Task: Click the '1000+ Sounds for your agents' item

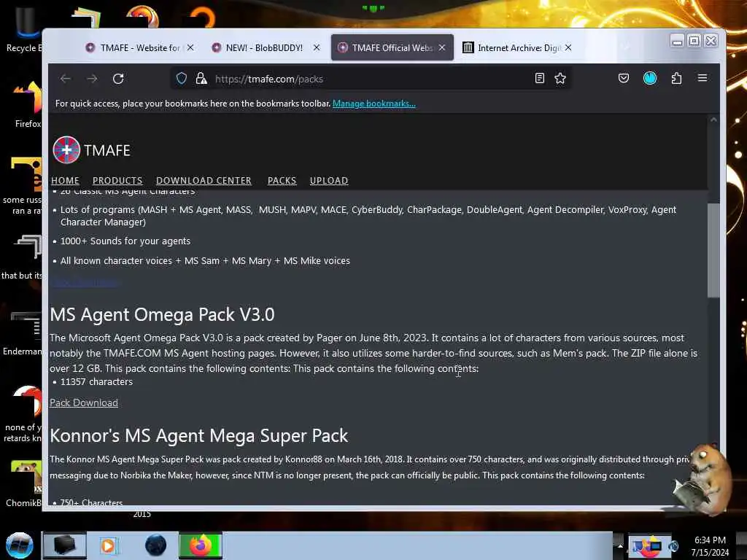Action: (125, 241)
